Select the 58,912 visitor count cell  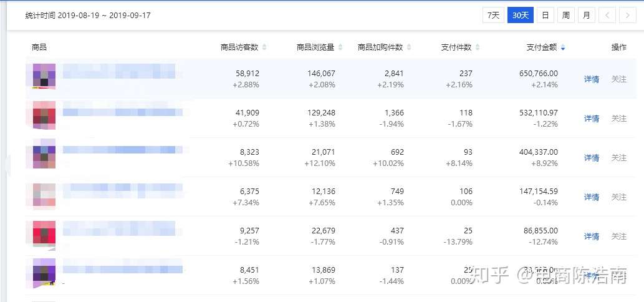click(248, 74)
